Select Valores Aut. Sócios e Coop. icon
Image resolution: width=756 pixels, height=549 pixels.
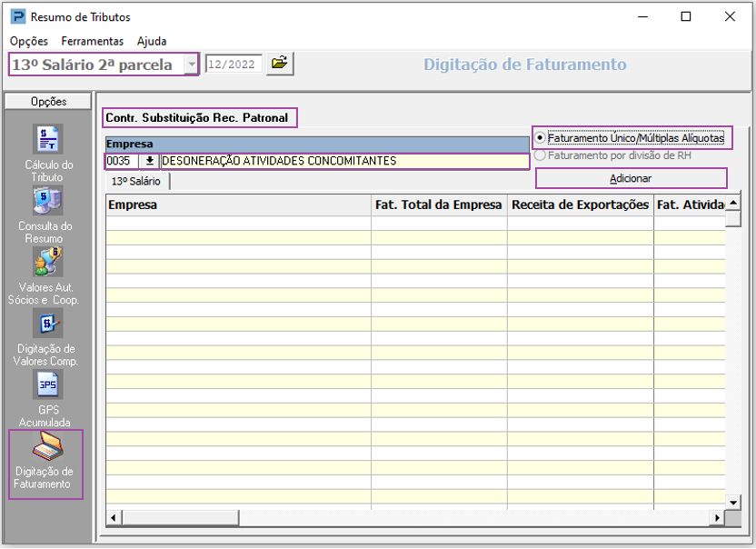click(x=48, y=262)
